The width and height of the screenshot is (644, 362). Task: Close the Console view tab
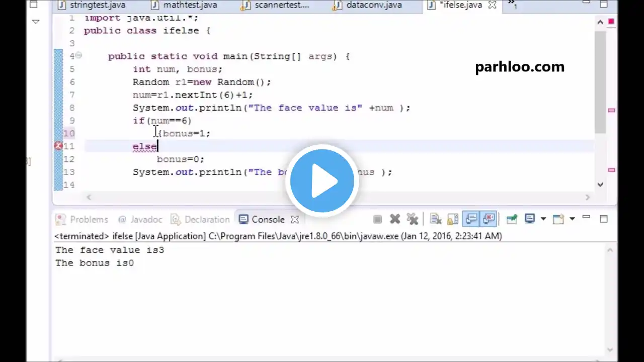tap(295, 220)
